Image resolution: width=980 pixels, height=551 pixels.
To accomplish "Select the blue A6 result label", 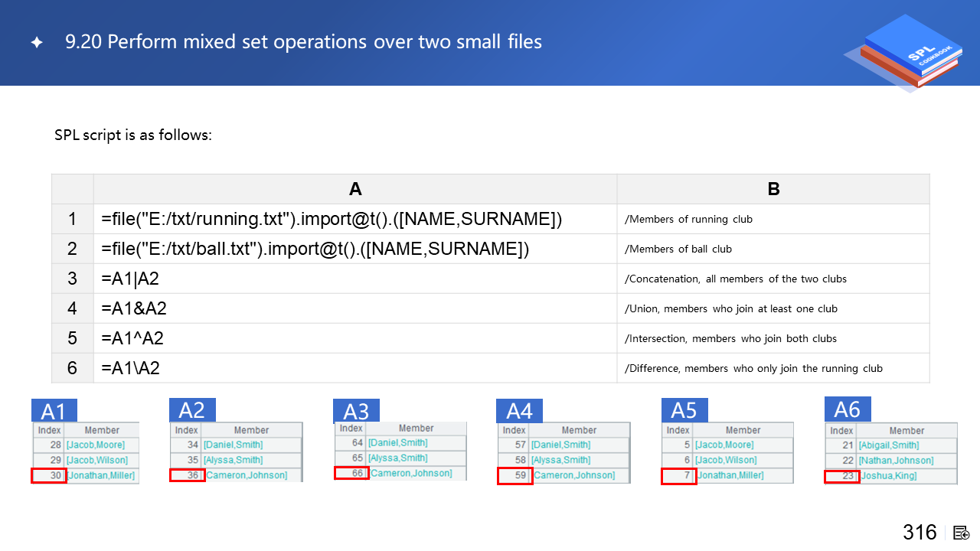I will [x=847, y=409].
